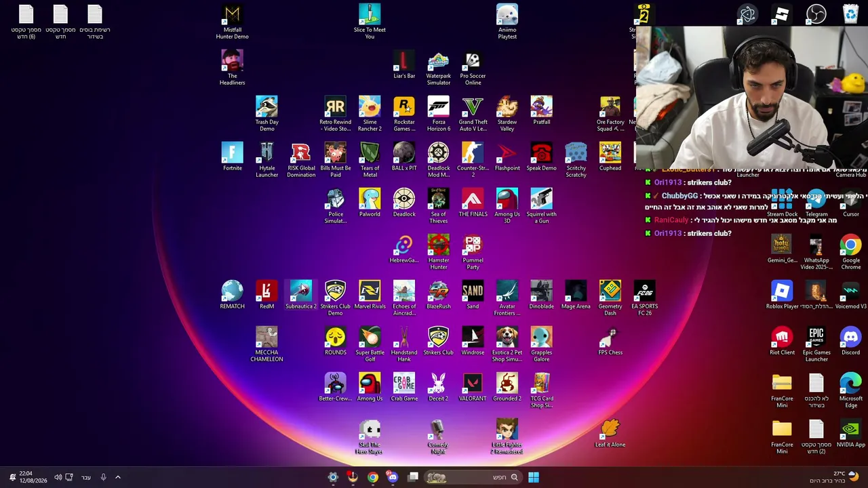
Task: Select Squirrel with a Gun
Action: (541, 199)
